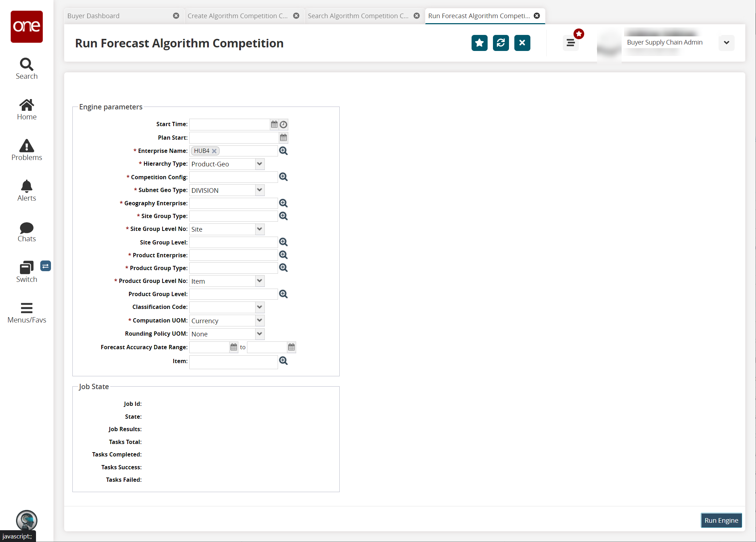Viewport: 756px width, 542px height.
Task: Open the notifications hamburger menu icon
Action: pyautogui.click(x=570, y=43)
